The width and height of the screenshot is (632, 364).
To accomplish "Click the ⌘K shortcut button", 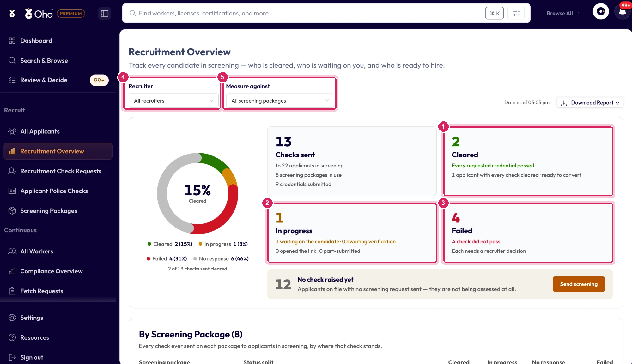I will point(494,13).
